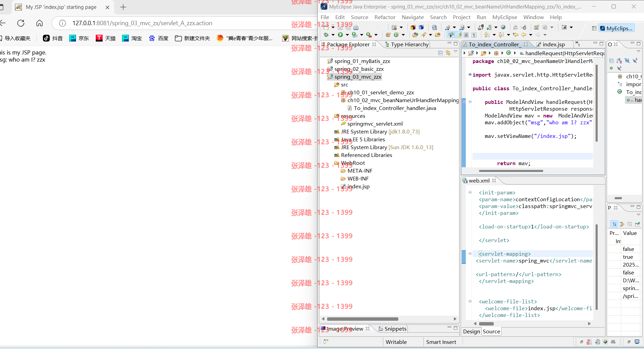Click the New Java Package icon in toolbar

pos(388,35)
